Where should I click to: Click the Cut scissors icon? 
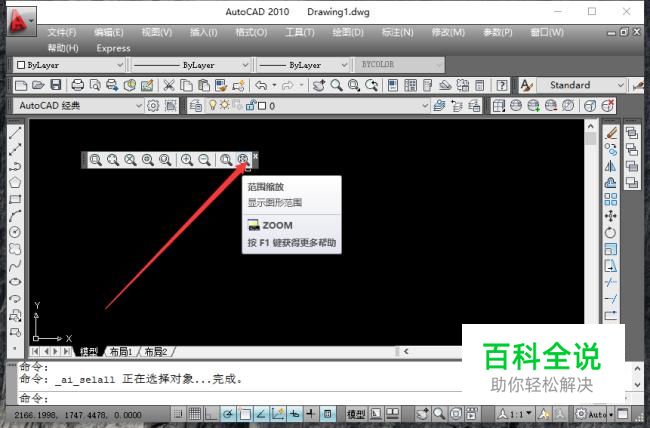click(168, 85)
